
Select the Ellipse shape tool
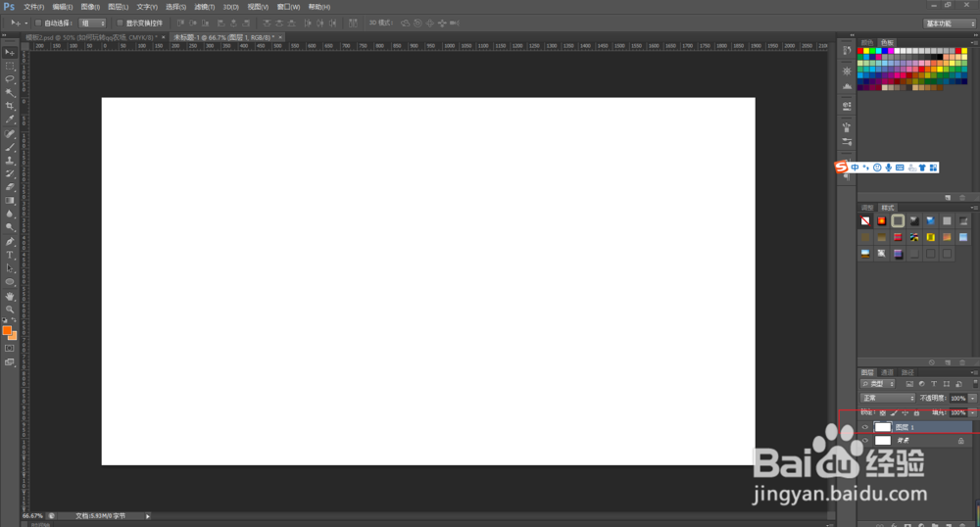[x=10, y=281]
